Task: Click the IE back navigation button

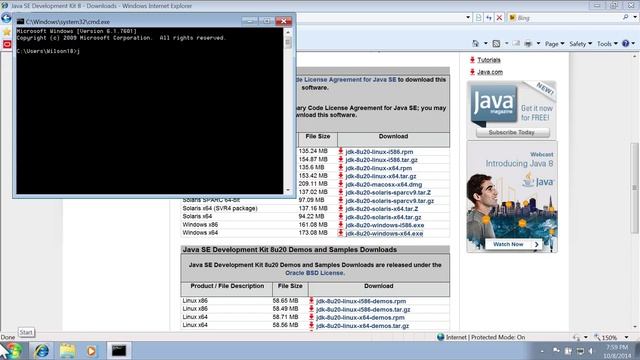Action: (x=6, y=18)
